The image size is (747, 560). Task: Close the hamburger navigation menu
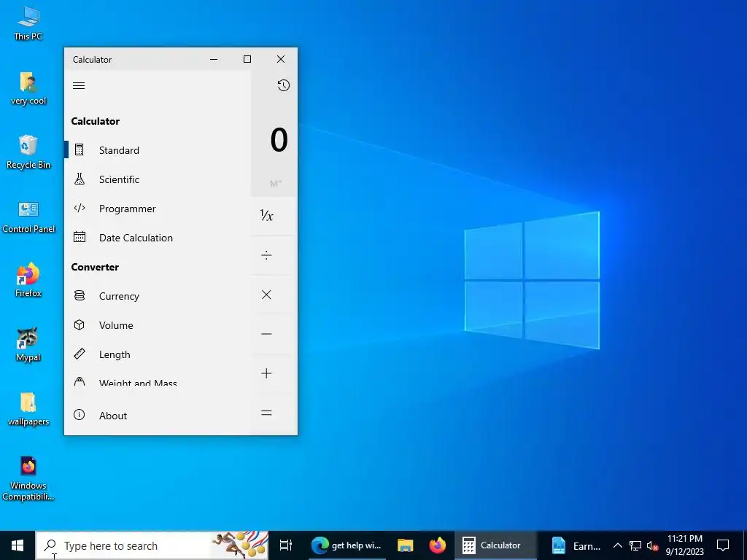click(79, 86)
